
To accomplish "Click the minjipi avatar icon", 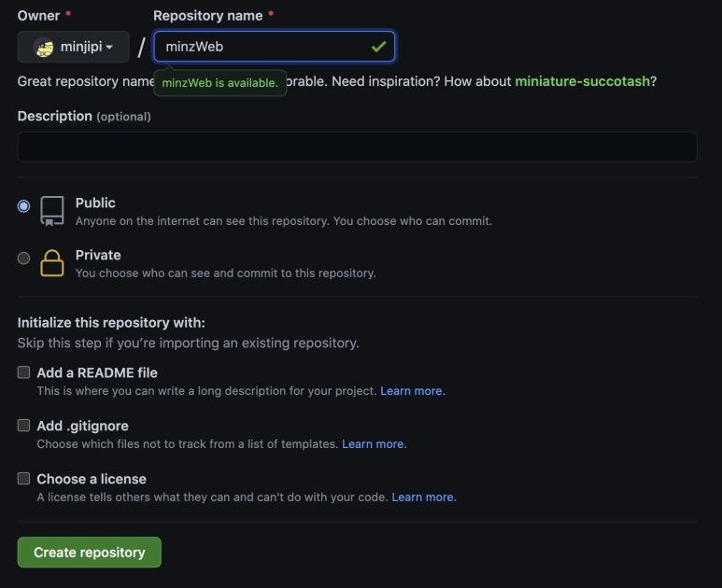I will [x=44, y=47].
